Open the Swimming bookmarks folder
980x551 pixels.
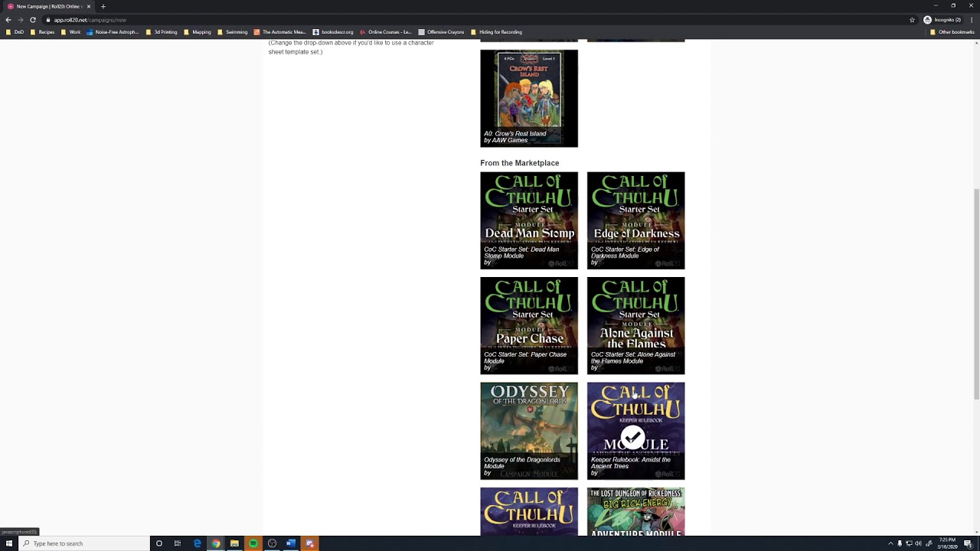pyautogui.click(x=233, y=32)
